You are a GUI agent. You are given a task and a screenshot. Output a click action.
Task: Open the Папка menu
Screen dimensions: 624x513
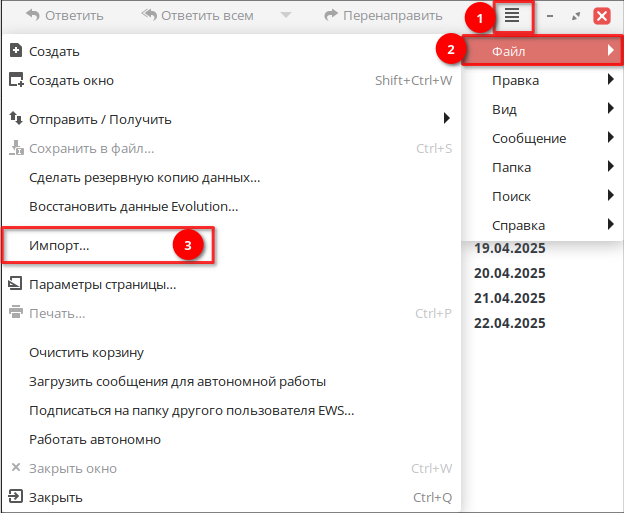coord(542,167)
